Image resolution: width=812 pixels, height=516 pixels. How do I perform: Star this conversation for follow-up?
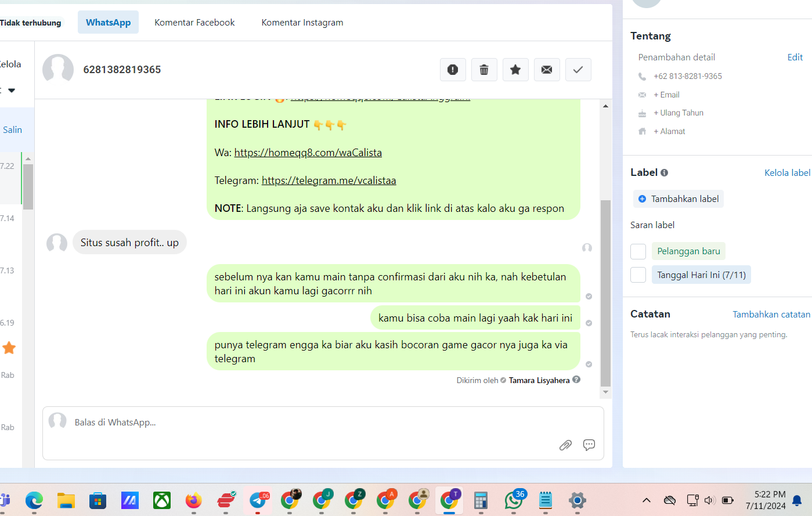coord(515,70)
